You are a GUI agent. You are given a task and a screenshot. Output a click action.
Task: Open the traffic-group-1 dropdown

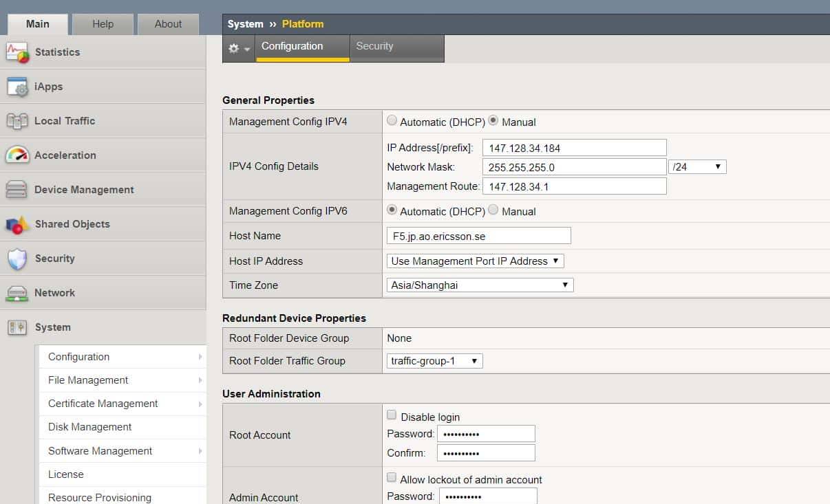(x=434, y=361)
